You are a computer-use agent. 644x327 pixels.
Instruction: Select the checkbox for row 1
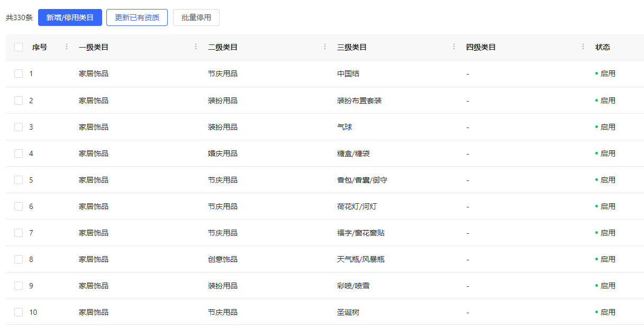coord(19,74)
